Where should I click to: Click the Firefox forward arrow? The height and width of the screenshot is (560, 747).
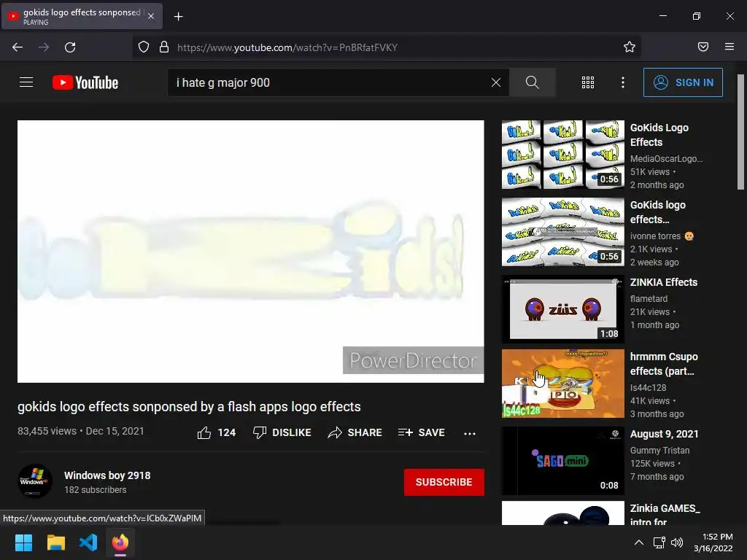point(44,47)
